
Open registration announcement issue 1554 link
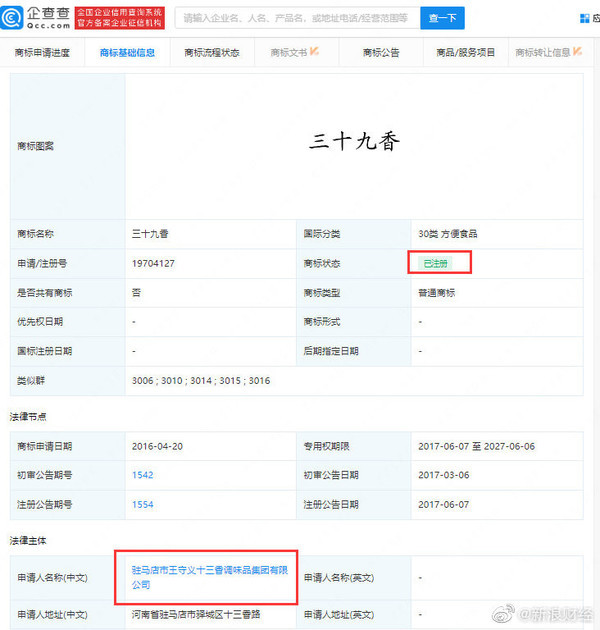pos(142,505)
